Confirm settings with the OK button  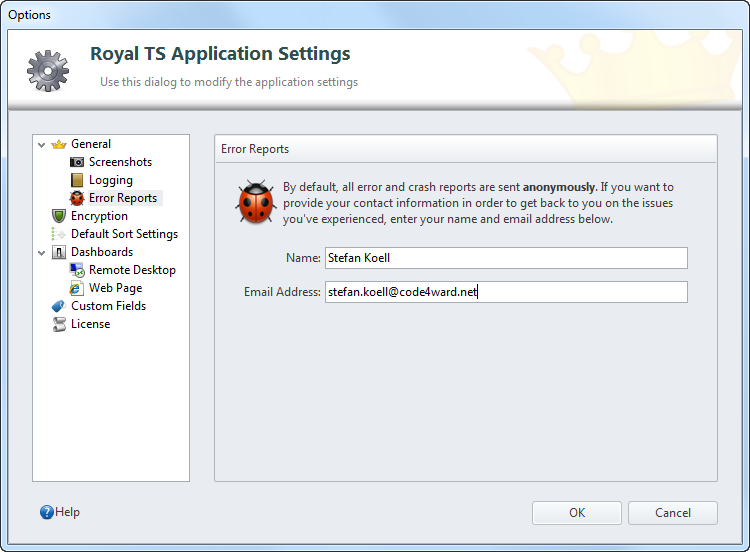tap(577, 513)
